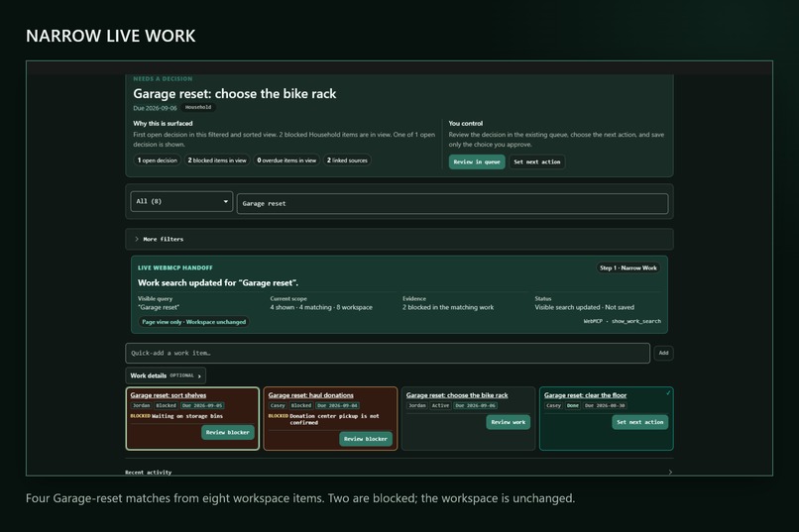Open the Garage reset: sort shelves link
Image resolution: width=799 pixels, height=532 pixels.
(169, 395)
